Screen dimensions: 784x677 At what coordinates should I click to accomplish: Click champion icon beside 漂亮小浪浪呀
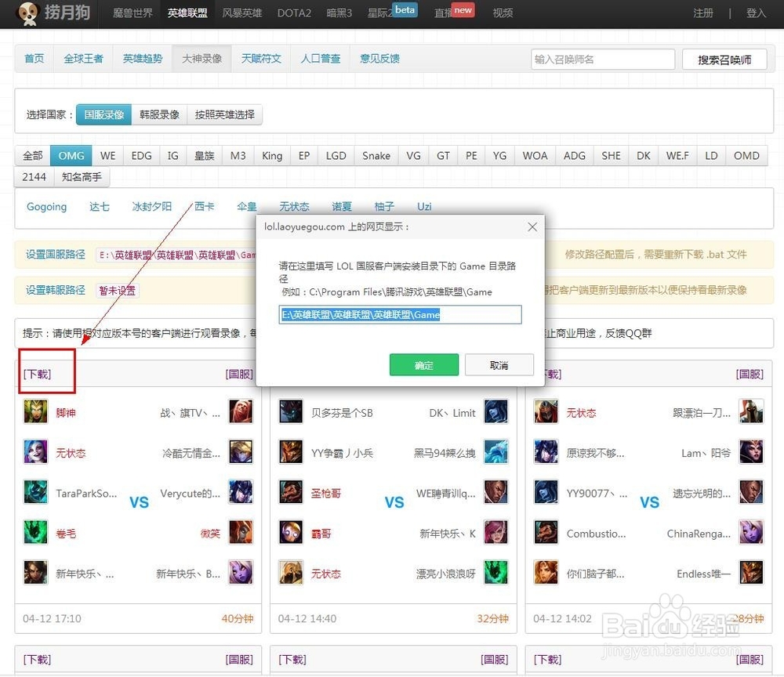(496, 573)
